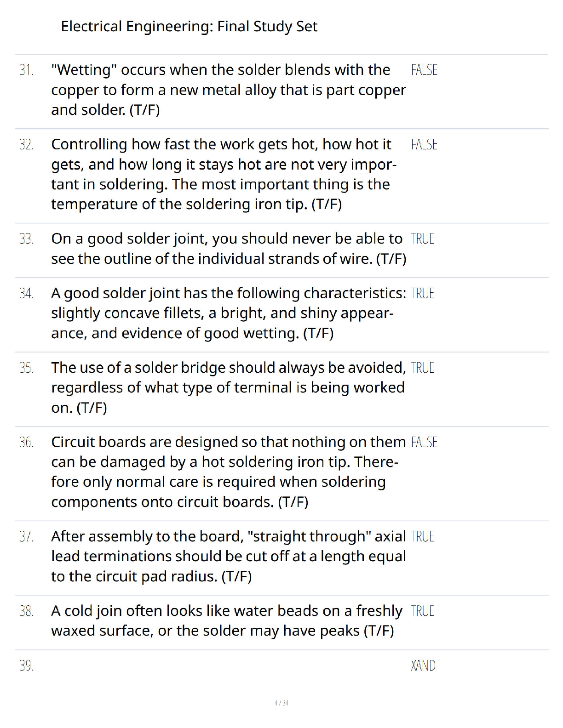Select question 36 about circuit boards damage
This screenshot has height=728, width=563.
[x=229, y=472]
